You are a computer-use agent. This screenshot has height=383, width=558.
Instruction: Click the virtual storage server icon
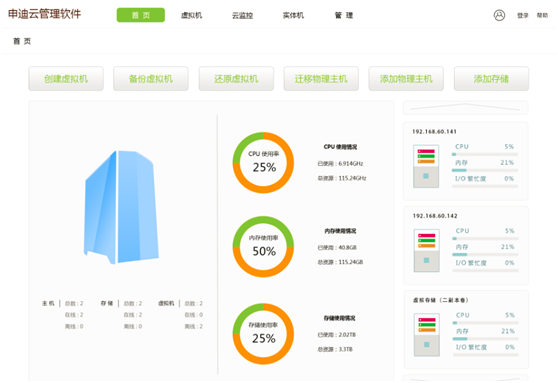click(427, 335)
